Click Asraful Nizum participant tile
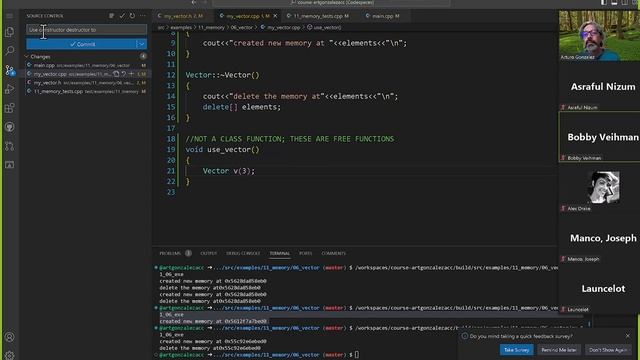Image resolution: width=640 pixels, height=360 pixels. point(599,86)
